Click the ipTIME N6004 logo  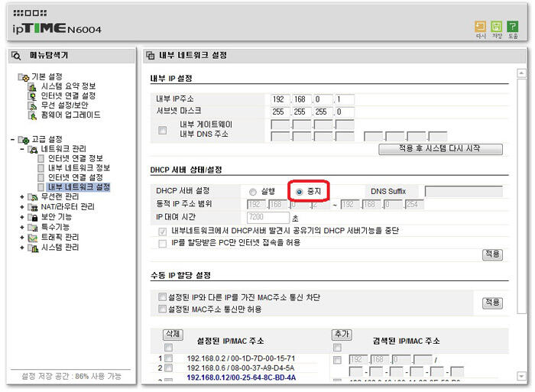tap(57, 29)
